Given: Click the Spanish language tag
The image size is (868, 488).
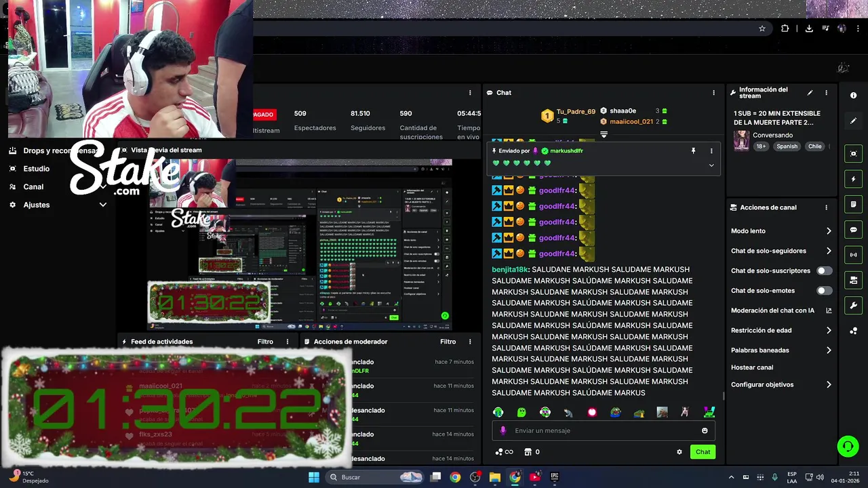Looking at the screenshot, I should (787, 146).
